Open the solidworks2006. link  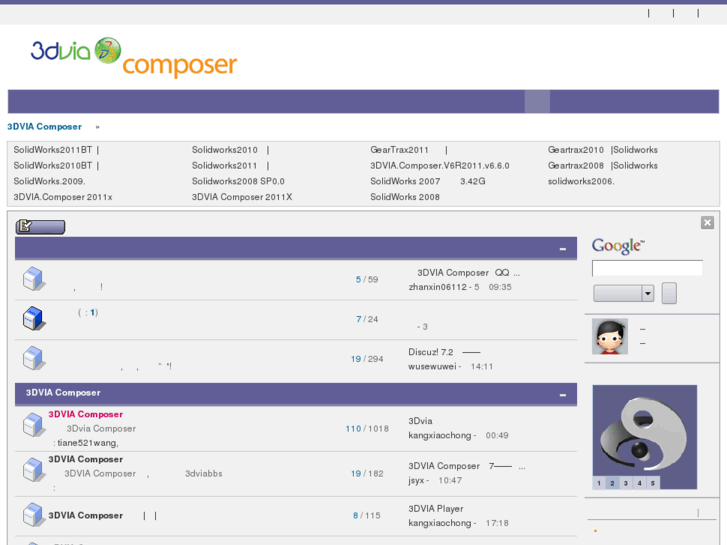click(x=581, y=181)
